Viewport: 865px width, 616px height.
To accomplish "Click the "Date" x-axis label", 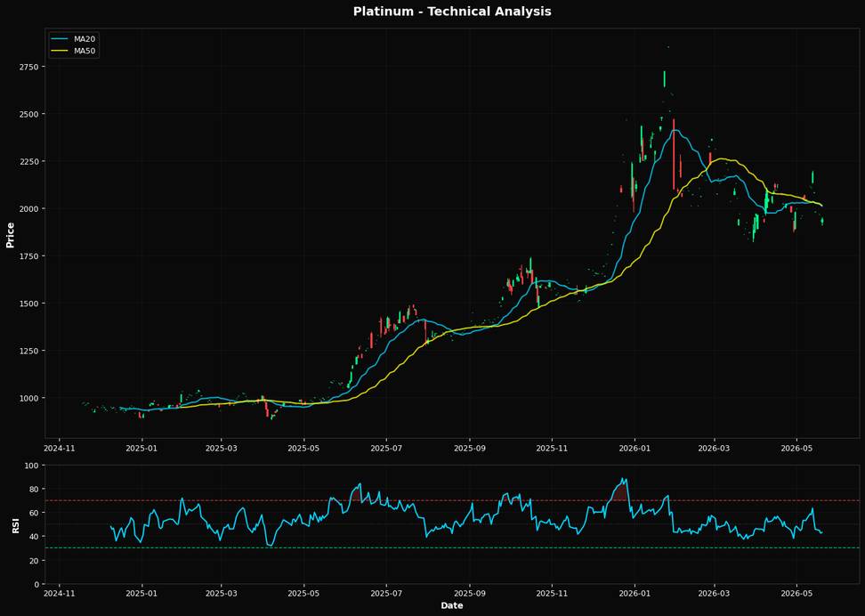I will tap(452, 605).
